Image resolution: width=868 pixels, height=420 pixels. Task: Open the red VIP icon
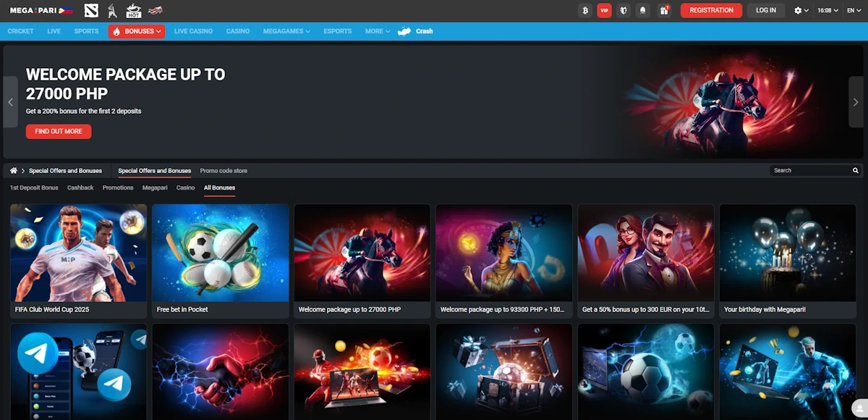click(x=605, y=10)
